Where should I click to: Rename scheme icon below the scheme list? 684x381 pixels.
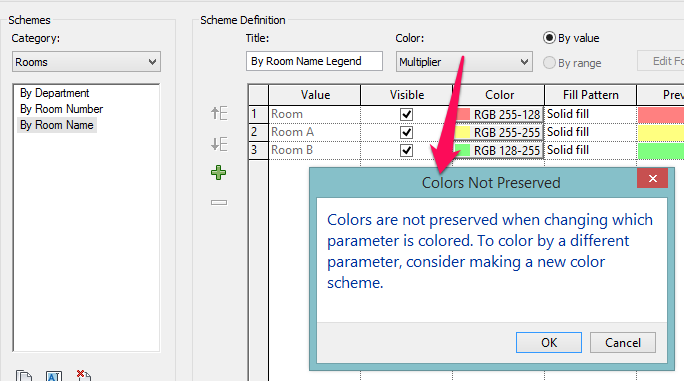click(x=54, y=375)
